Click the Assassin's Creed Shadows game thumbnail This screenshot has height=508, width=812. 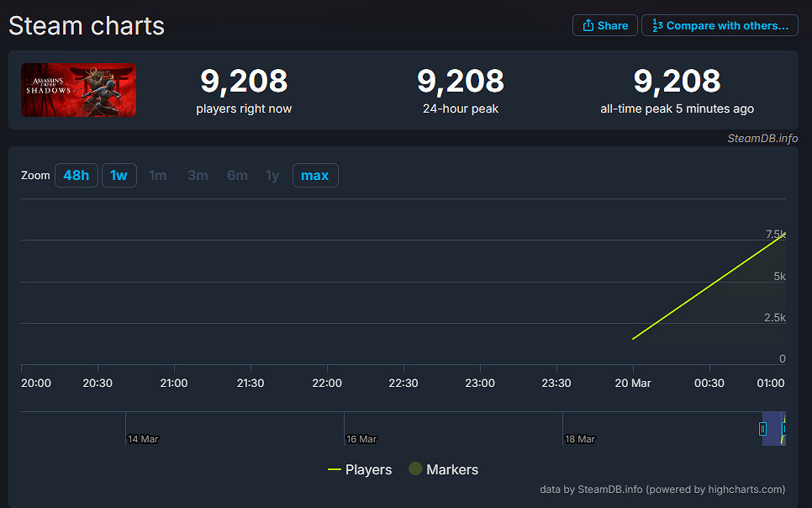(78, 90)
